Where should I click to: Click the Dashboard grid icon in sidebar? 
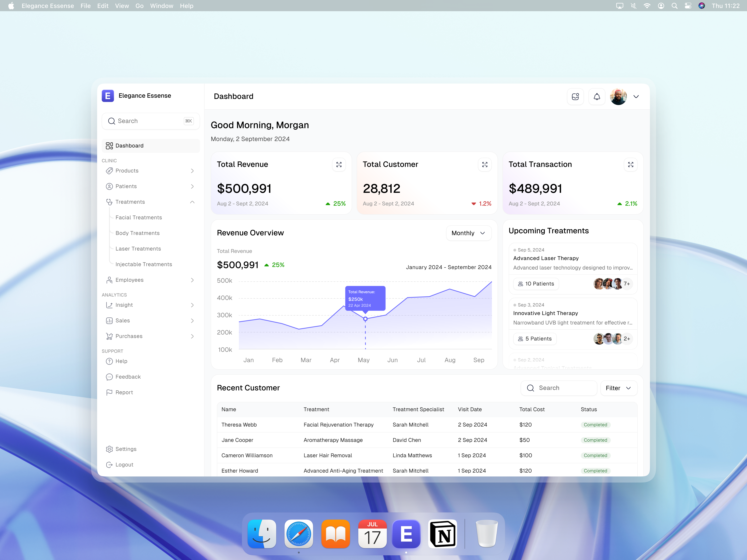tap(109, 146)
